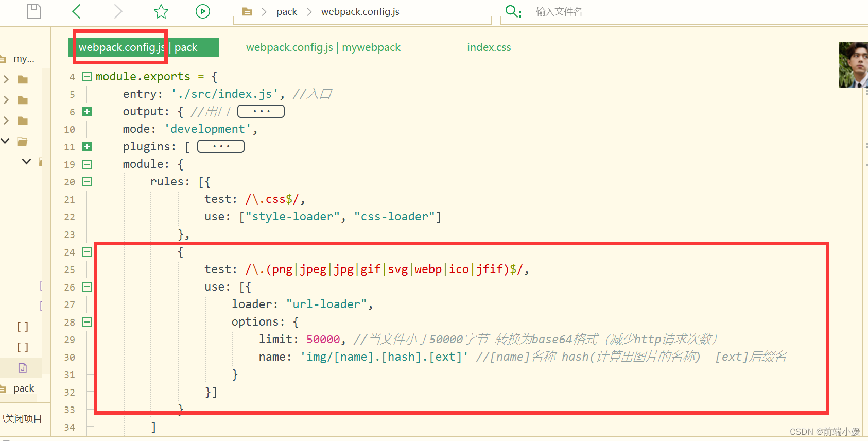Image resolution: width=868 pixels, height=441 pixels.
Task: Click the file name search field
Action: pos(559,12)
